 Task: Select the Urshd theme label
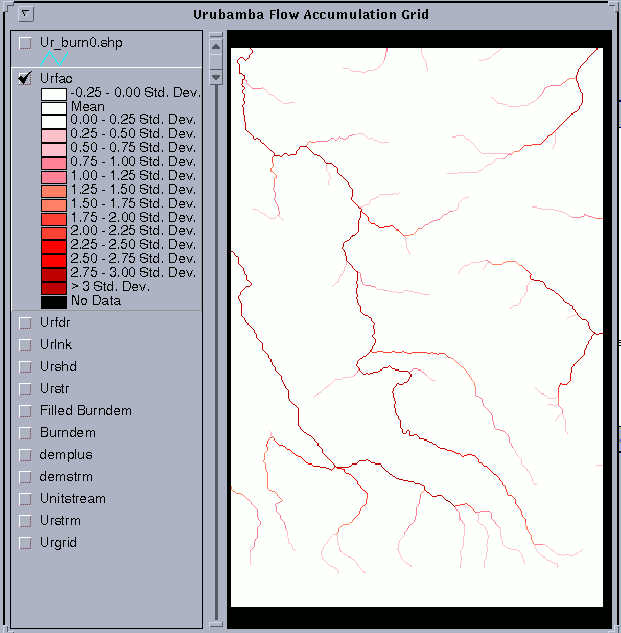coord(56,366)
